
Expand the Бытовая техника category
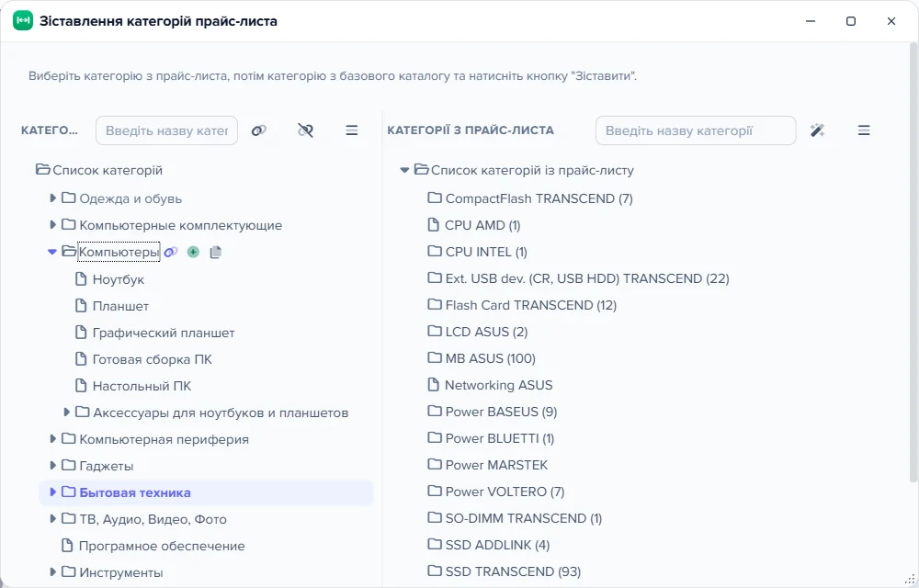[52, 492]
